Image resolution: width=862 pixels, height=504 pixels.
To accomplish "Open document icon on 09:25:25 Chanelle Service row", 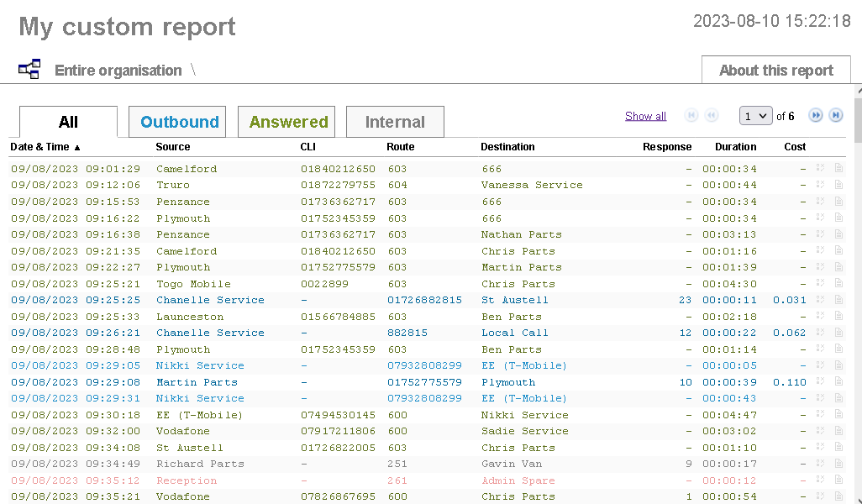I will click(838, 300).
